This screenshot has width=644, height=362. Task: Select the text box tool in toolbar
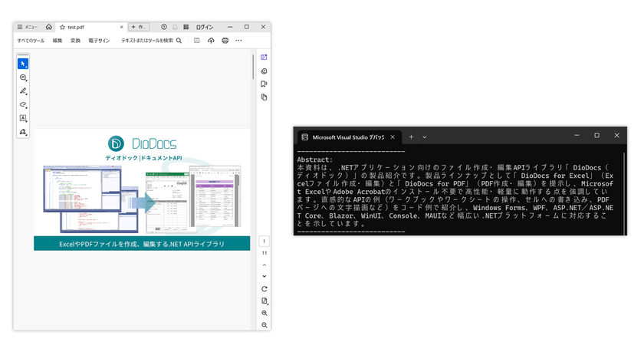(x=23, y=118)
